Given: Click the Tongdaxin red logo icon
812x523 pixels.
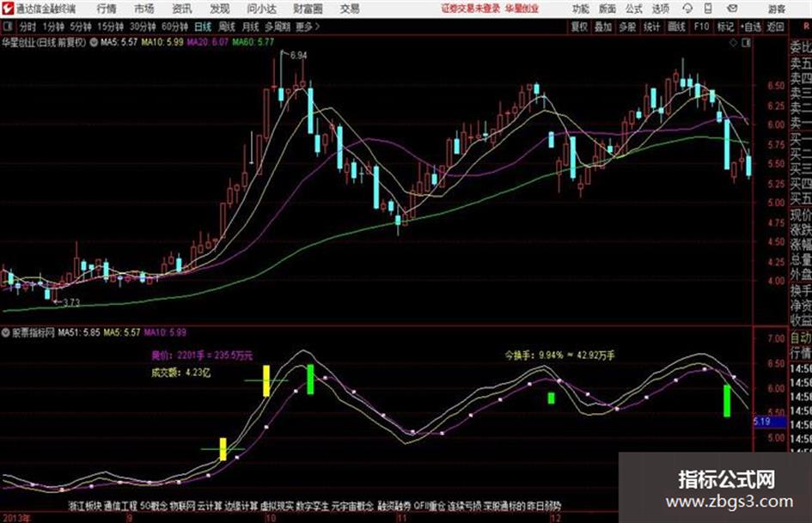Looking at the screenshot, I should 8,9.
